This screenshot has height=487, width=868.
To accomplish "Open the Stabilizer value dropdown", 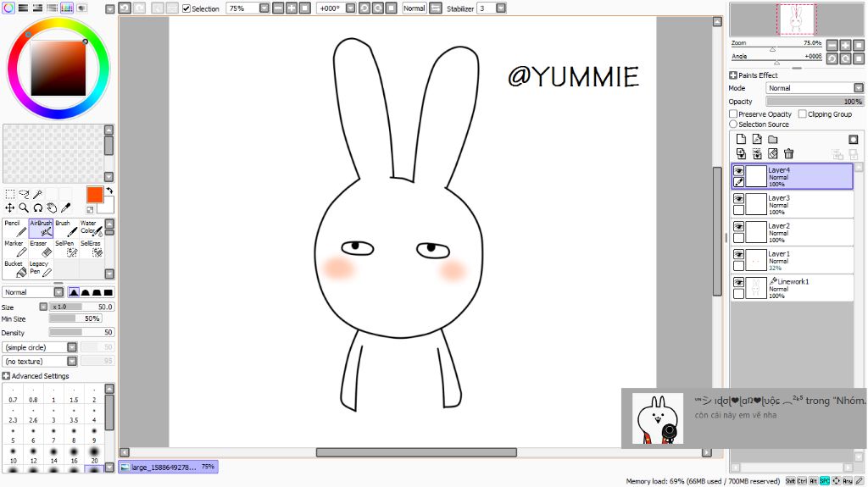I will 500,8.
